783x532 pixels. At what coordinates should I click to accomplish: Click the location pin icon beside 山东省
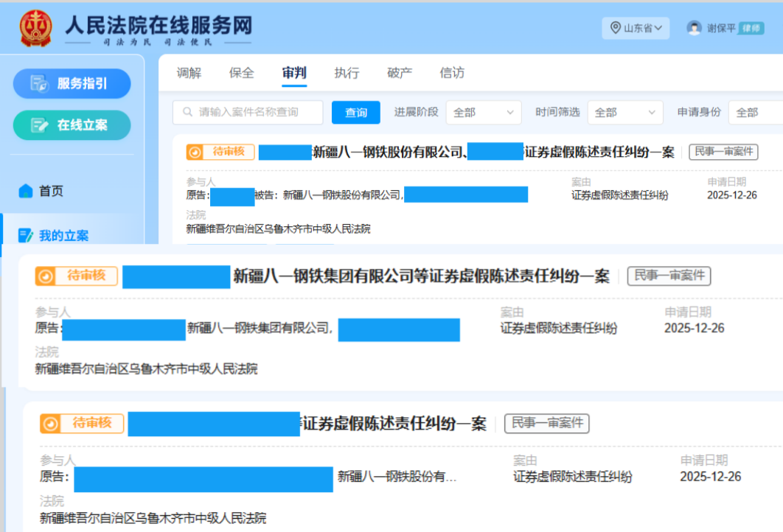(615, 27)
